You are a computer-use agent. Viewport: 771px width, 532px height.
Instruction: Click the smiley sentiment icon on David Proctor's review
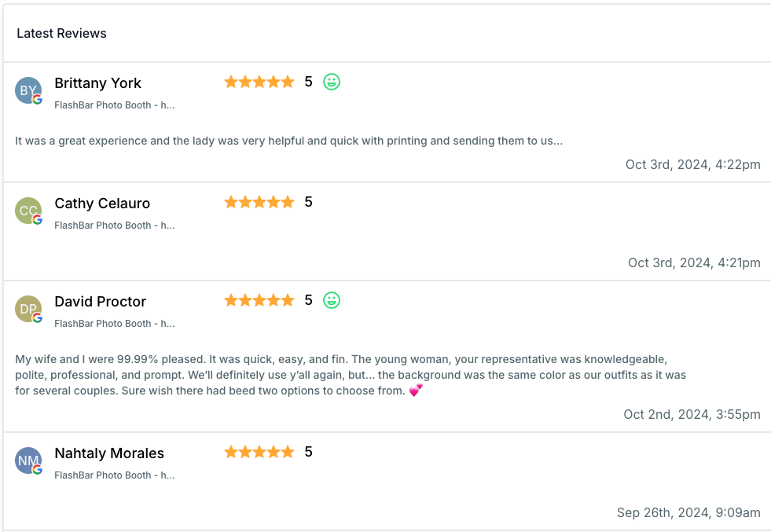point(332,300)
